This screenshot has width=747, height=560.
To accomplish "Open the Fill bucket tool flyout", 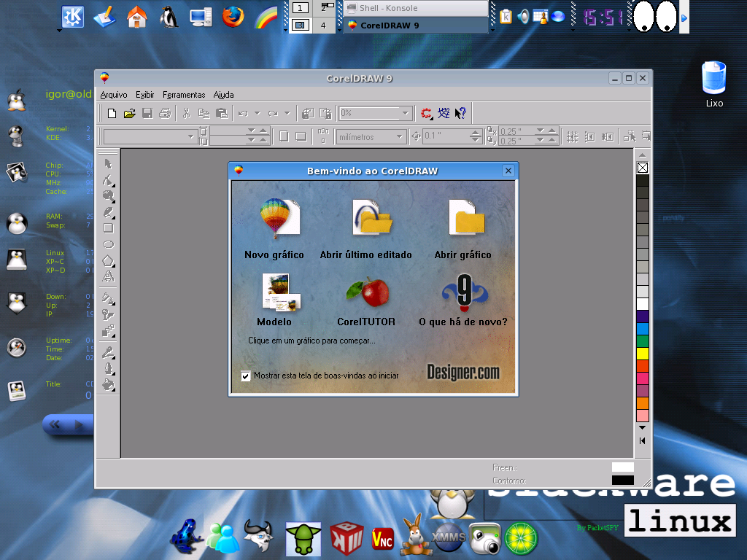I will (x=108, y=385).
